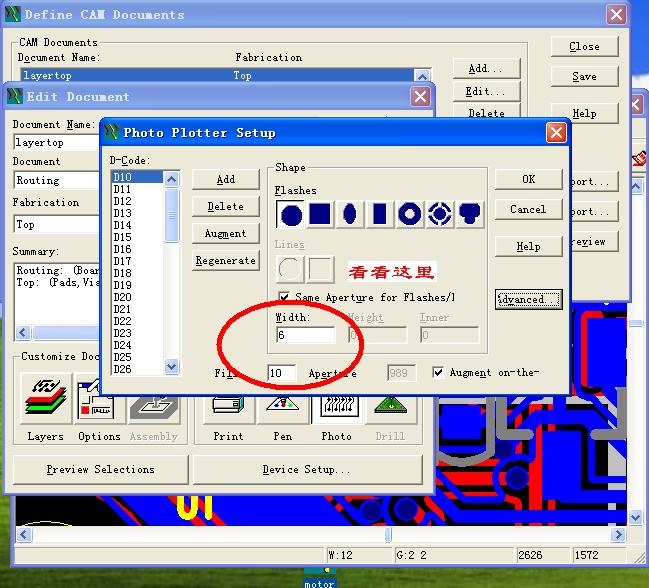Toggle Same Aperture for Flashes checkbox
649x588 pixels.
(284, 297)
